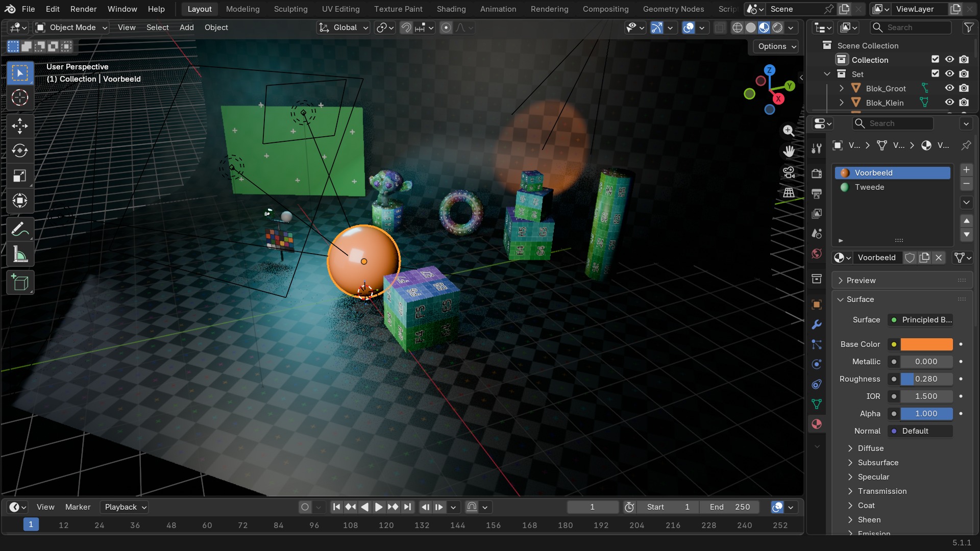The width and height of the screenshot is (980, 551).
Task: Open the Render menu
Action: pos(83,9)
